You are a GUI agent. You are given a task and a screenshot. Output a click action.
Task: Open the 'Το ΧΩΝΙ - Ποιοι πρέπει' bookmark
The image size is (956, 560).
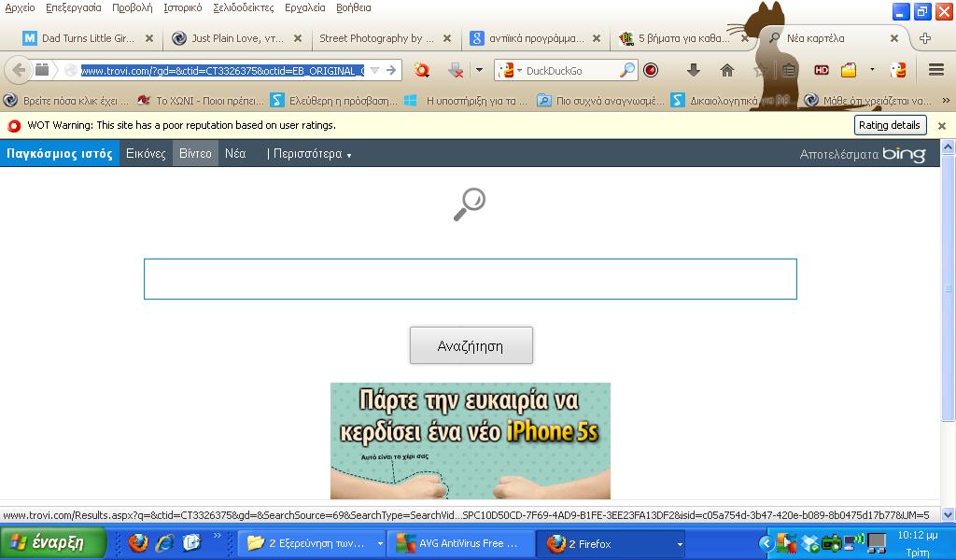point(201,100)
